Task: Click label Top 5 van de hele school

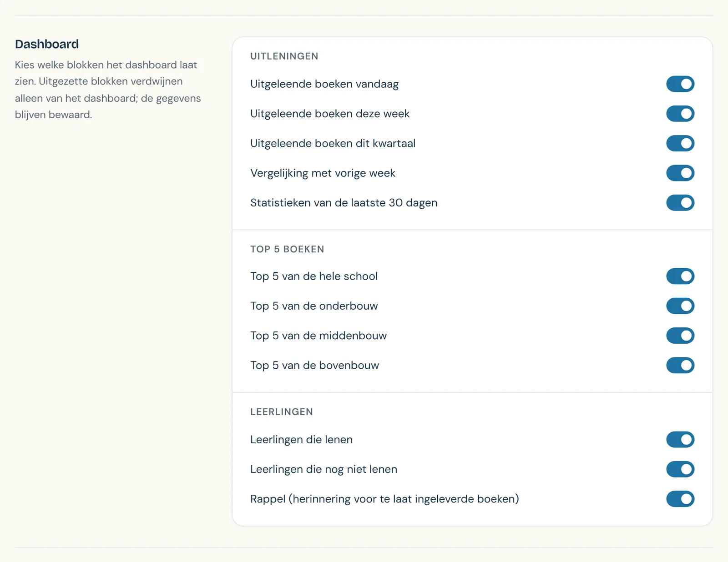Action: (314, 276)
